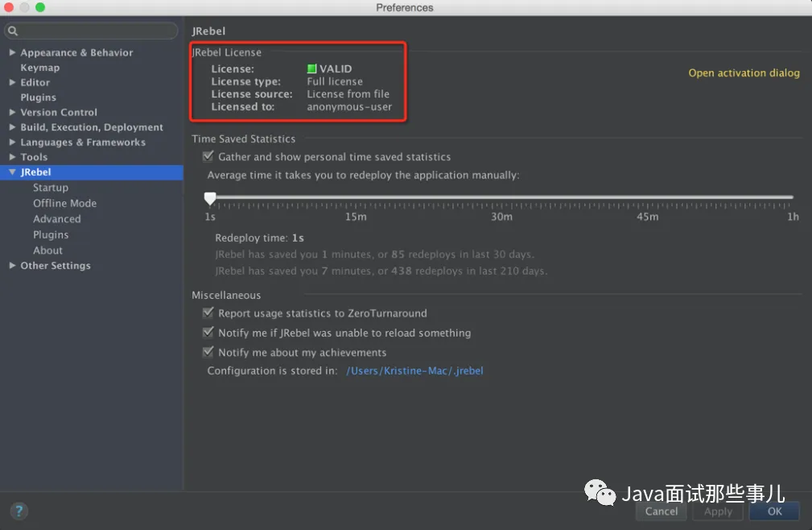Open the Startup settings page
The height and width of the screenshot is (530, 812).
(51, 188)
